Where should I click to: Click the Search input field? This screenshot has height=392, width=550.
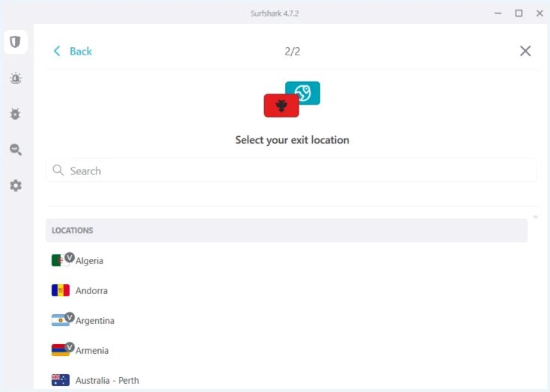291,171
